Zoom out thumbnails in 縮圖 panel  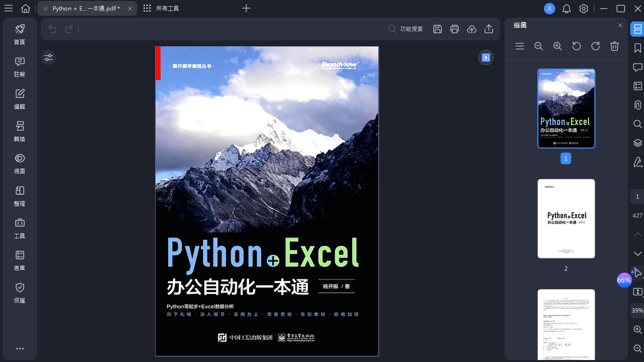point(538,46)
